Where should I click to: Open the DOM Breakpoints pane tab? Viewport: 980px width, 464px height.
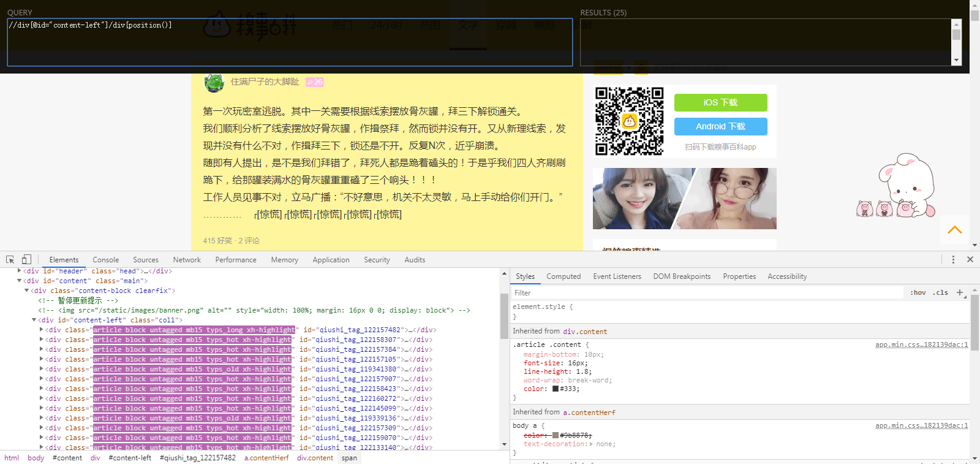pos(682,276)
